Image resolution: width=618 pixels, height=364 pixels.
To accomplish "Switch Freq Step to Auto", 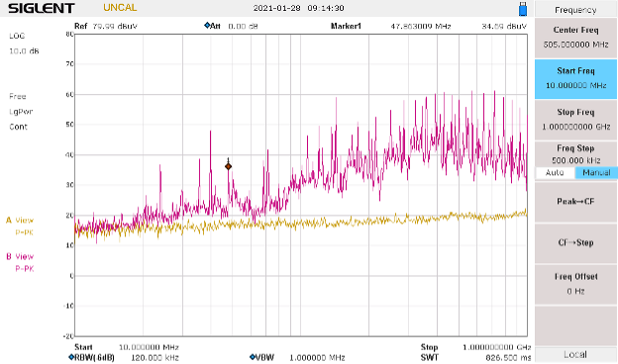I will [555, 173].
